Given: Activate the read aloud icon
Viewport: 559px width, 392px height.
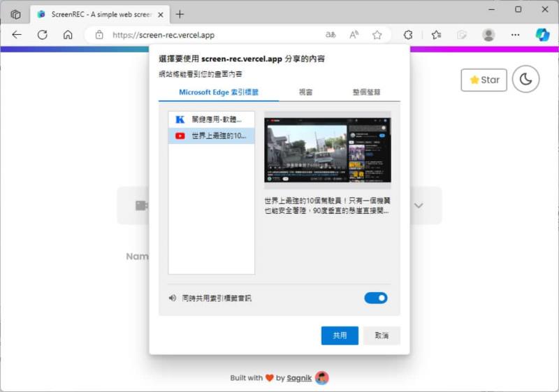Looking at the screenshot, I should tap(354, 34).
